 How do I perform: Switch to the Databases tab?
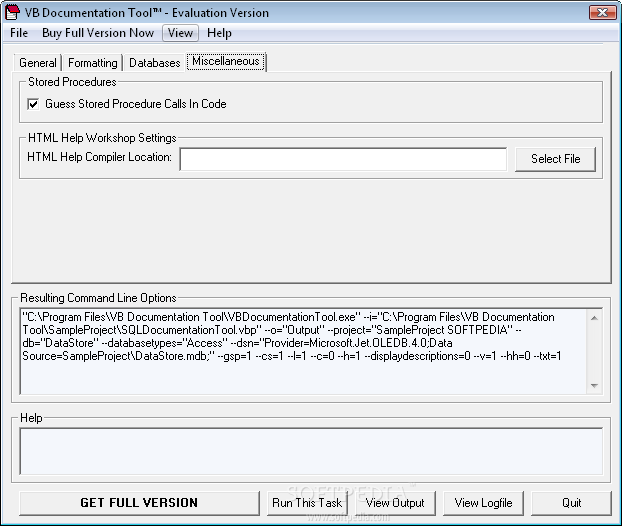click(154, 63)
